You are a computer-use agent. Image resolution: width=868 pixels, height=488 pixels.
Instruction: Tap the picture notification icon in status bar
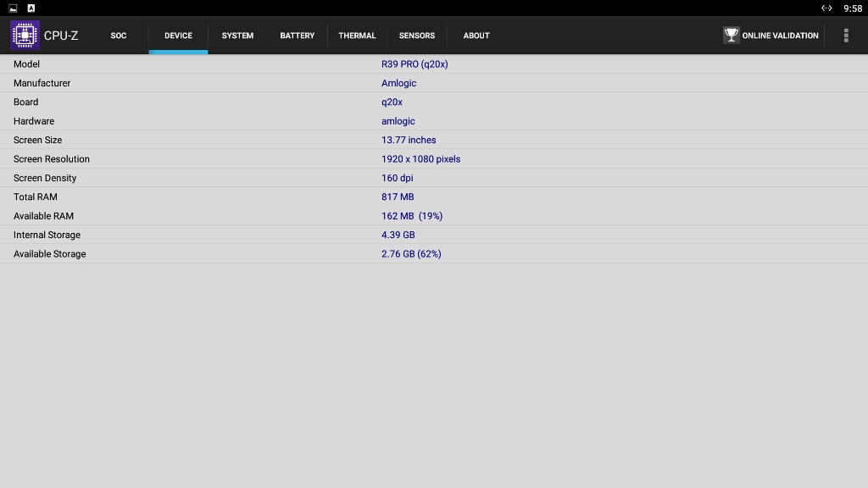coord(13,8)
